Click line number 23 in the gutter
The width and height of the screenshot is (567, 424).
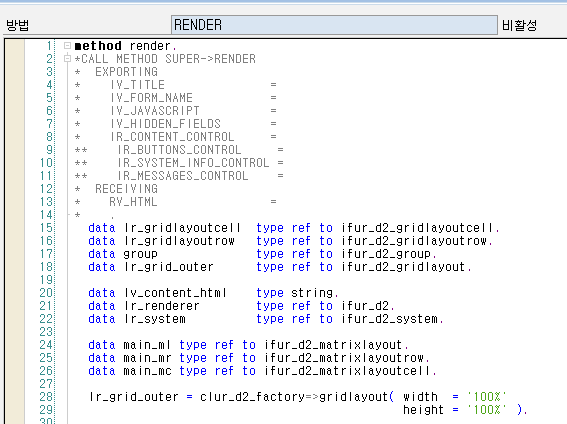pyautogui.click(x=46, y=332)
